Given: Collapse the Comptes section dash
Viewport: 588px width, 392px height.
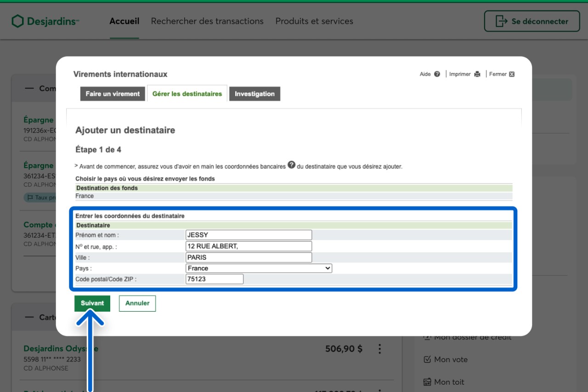Looking at the screenshot, I should click(x=29, y=88).
